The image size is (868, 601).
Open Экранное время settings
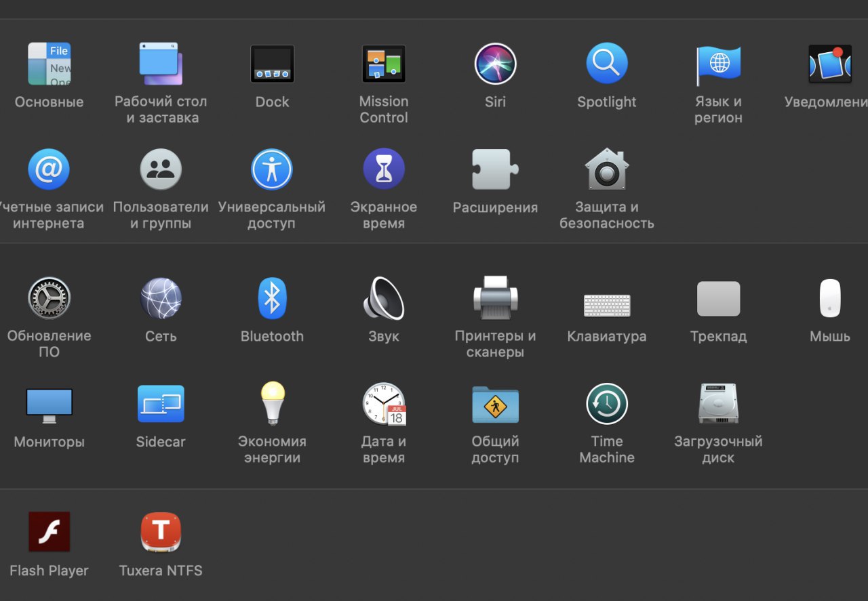[x=384, y=169]
